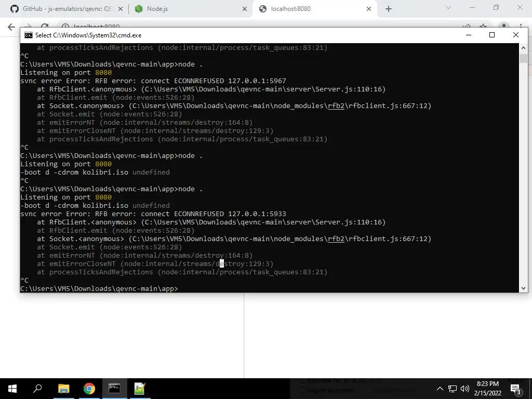Screen dimensions: 532x399
Task: Click the cmd scrollbar down arrow
Action: (x=523, y=288)
